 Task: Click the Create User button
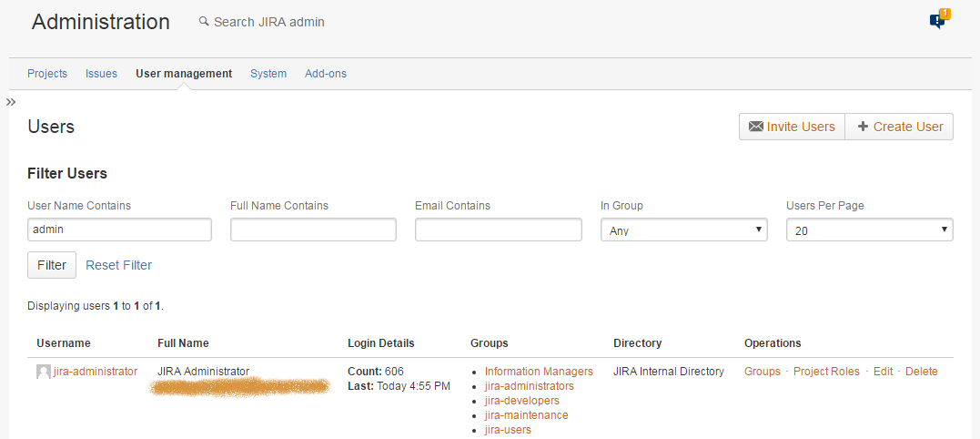(x=899, y=127)
